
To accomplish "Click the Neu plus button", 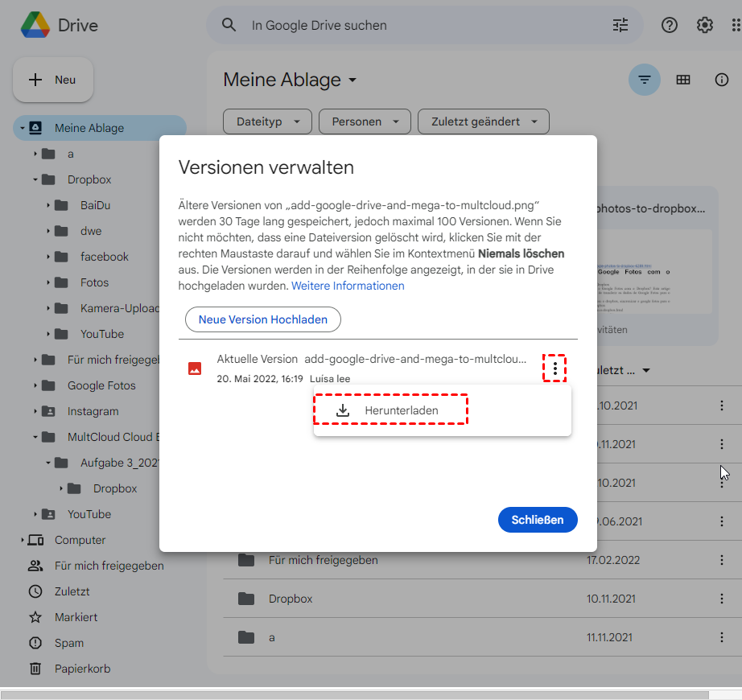I will (53, 80).
